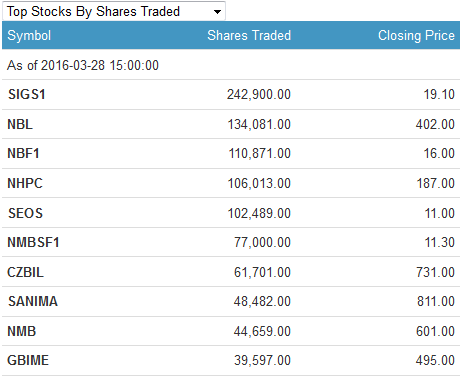Click the dropdown arrow beside Shares Traded selector

point(217,12)
